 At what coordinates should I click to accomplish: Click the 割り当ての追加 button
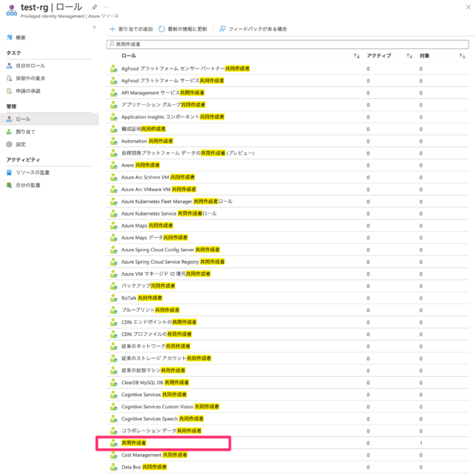pos(131,29)
